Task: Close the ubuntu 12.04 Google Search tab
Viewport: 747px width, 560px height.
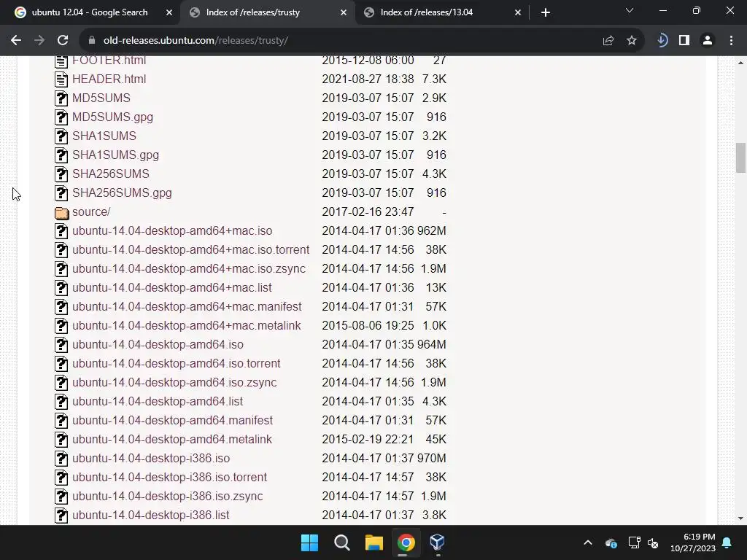Action: point(169,12)
